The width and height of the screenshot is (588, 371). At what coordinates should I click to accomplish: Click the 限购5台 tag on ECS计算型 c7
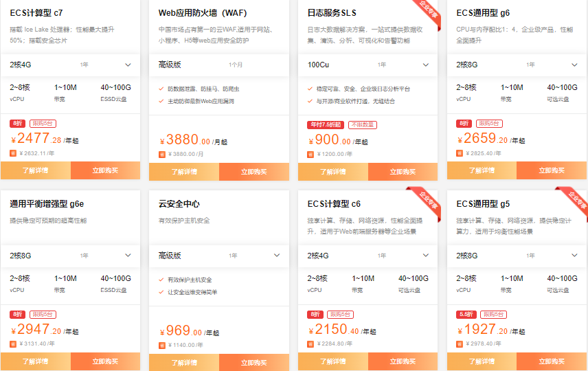pos(43,124)
